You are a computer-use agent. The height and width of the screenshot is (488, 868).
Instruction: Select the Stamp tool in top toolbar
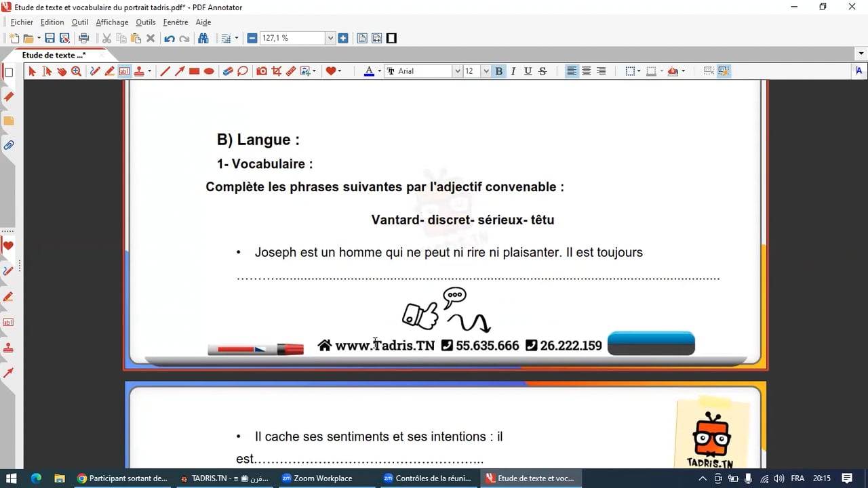(139, 71)
